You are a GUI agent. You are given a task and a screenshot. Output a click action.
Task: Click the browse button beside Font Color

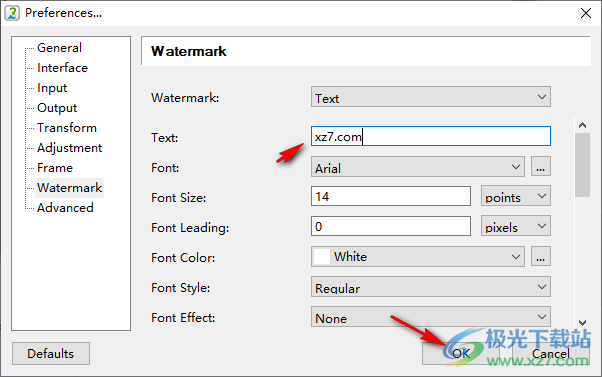[x=541, y=256]
